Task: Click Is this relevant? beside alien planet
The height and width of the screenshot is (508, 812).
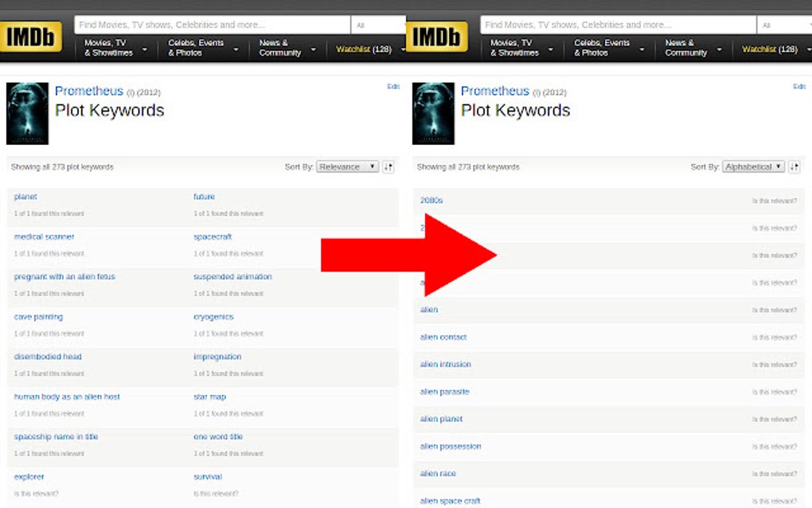Action: coord(776,419)
